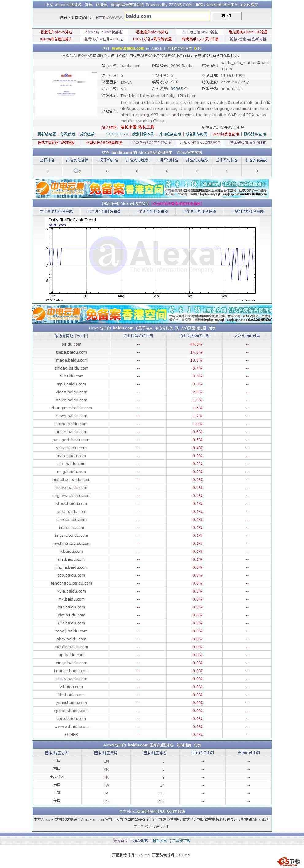This screenshot has height=868, width=304.
Task: Click the 提交链接 link
Action: click(x=87, y=134)
